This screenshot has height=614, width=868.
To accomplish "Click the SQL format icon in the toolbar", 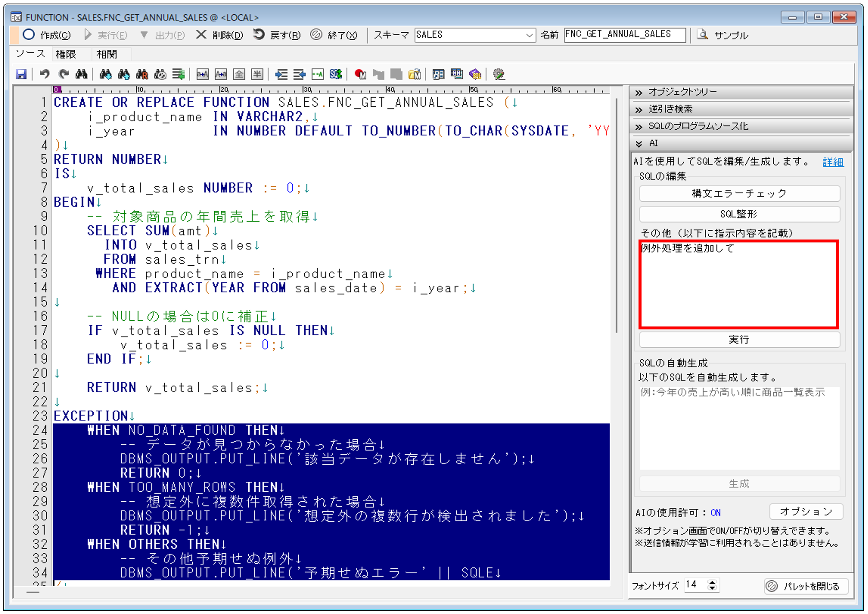I will [336, 74].
